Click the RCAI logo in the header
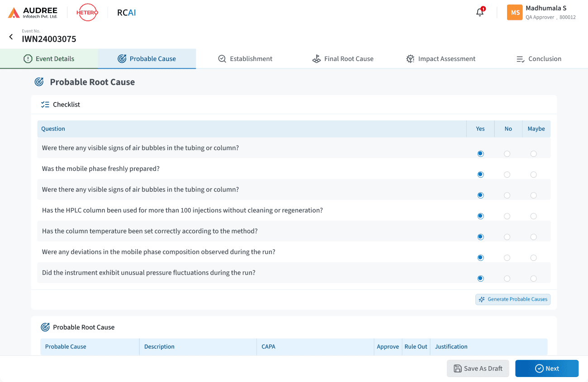Image resolution: width=588 pixels, height=382 pixels. coord(126,12)
